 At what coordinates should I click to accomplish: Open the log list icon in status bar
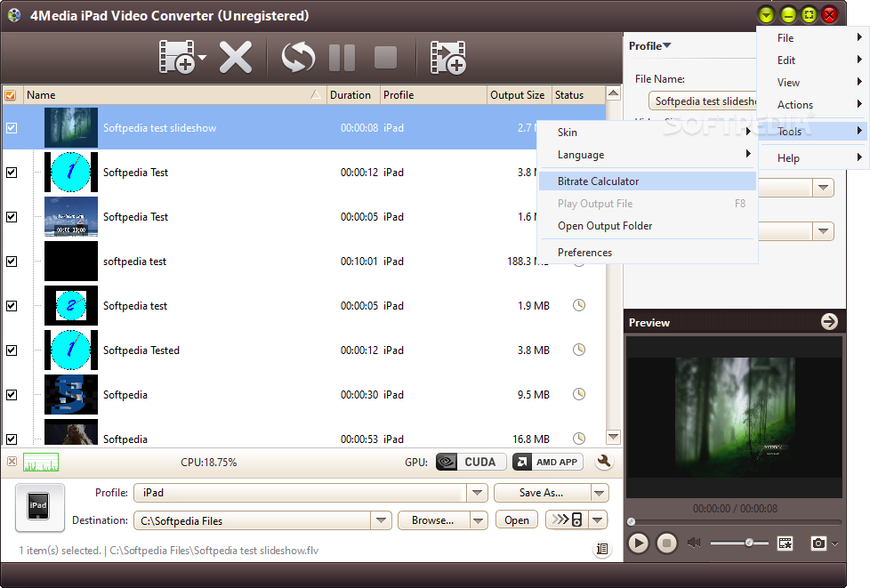[x=602, y=549]
